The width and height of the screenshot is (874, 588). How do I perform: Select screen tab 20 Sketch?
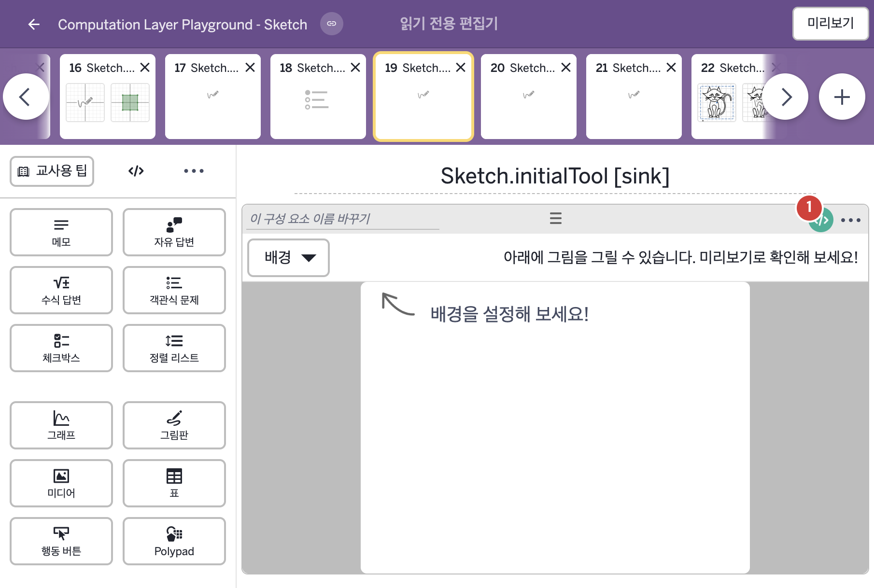[528, 97]
